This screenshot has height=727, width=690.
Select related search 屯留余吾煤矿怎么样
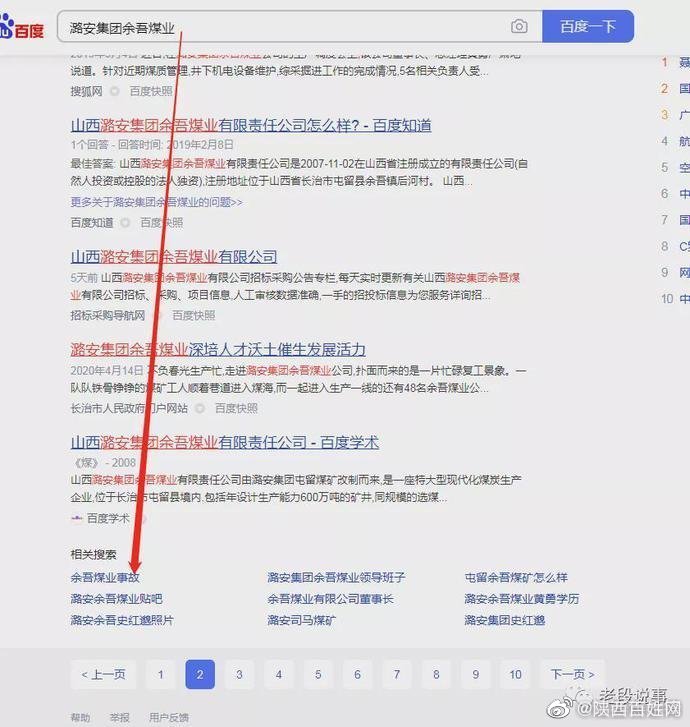pyautogui.click(x=516, y=578)
